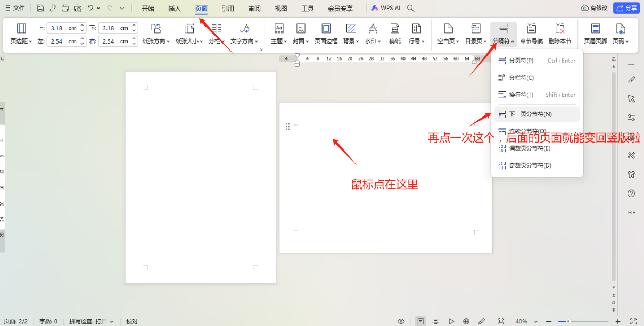This screenshot has height=326, width=644.
Task: Click the print icon in quick toolbar
Action: click(65, 8)
